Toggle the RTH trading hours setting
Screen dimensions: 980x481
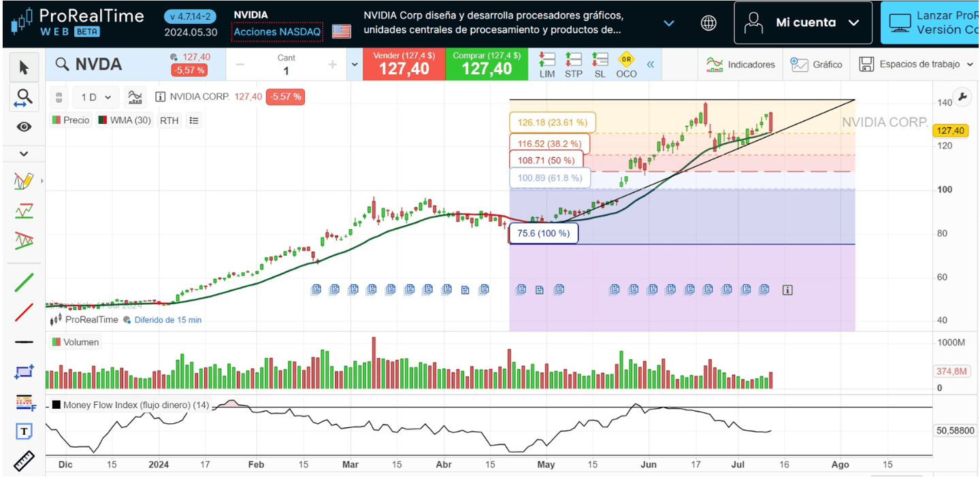point(169,120)
